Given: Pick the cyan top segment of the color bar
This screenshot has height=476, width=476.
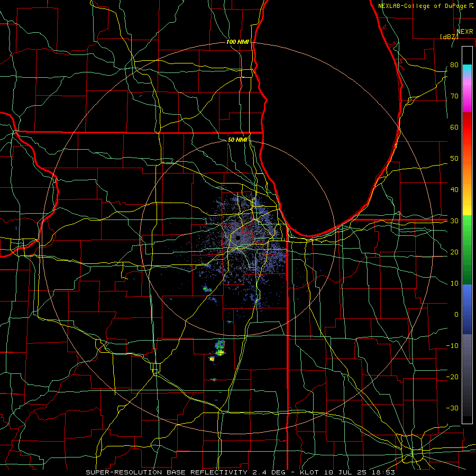Looking at the screenshot, I should tap(467, 70).
